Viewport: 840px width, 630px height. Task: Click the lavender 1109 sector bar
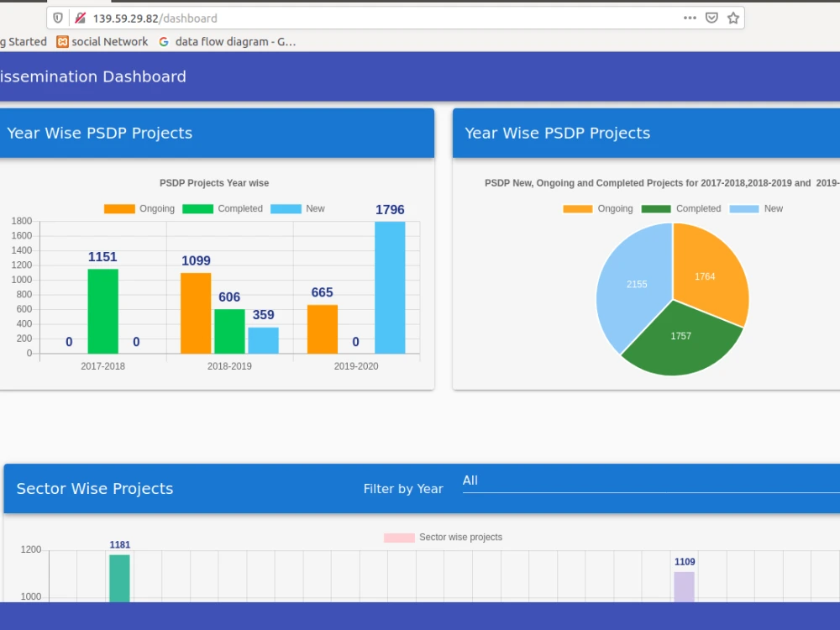[684, 587]
